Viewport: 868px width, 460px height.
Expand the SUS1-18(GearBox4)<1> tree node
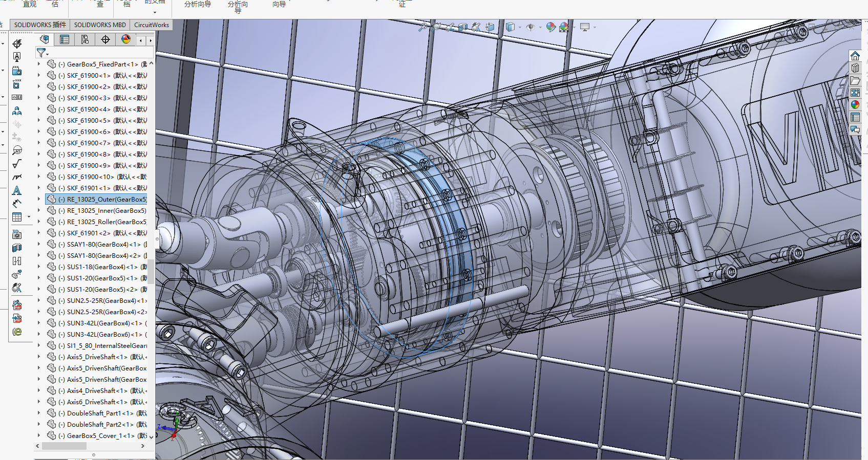point(39,267)
